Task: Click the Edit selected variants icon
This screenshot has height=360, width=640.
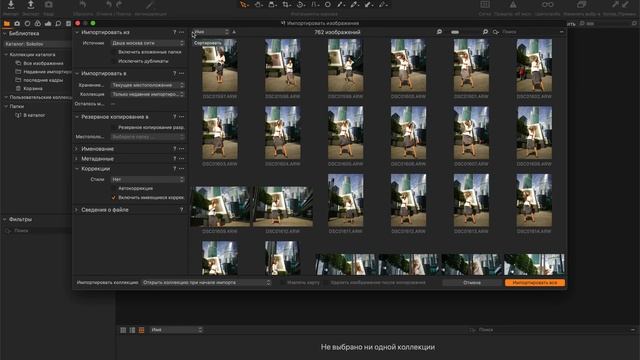Action: click(581, 5)
